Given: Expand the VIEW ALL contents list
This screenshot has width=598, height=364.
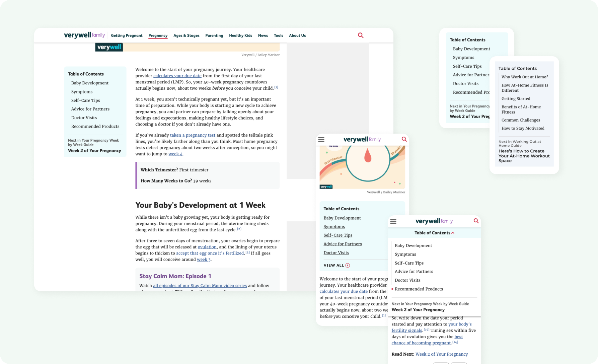Looking at the screenshot, I should (x=337, y=265).
